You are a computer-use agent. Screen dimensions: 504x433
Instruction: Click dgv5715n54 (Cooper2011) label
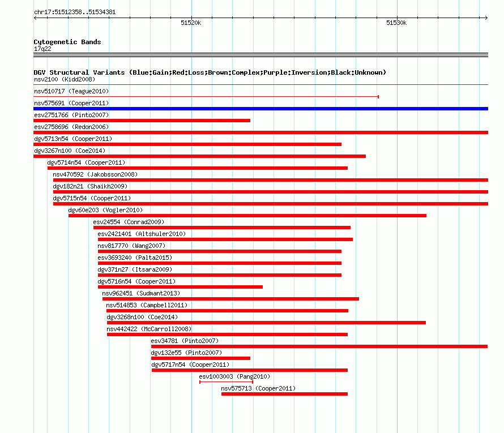(x=92, y=198)
